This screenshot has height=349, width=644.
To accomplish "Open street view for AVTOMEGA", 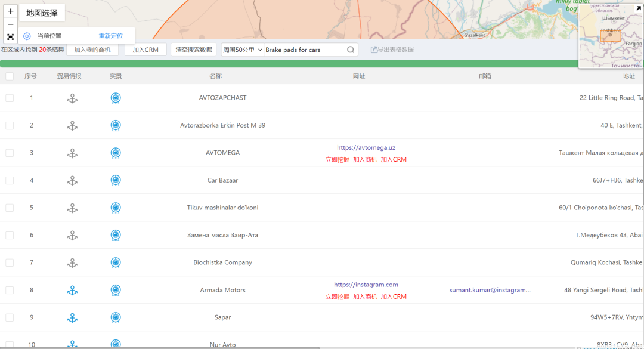I will 116,153.
